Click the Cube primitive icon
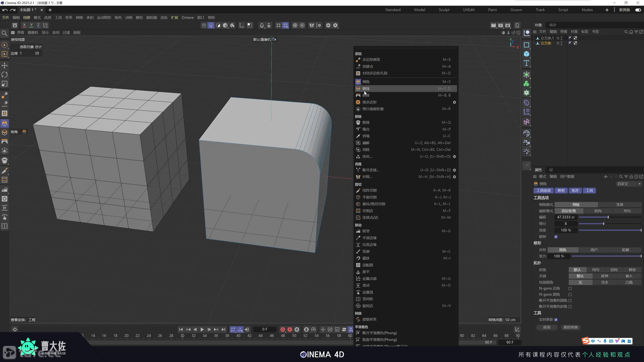The image size is (644, 362). [527, 54]
